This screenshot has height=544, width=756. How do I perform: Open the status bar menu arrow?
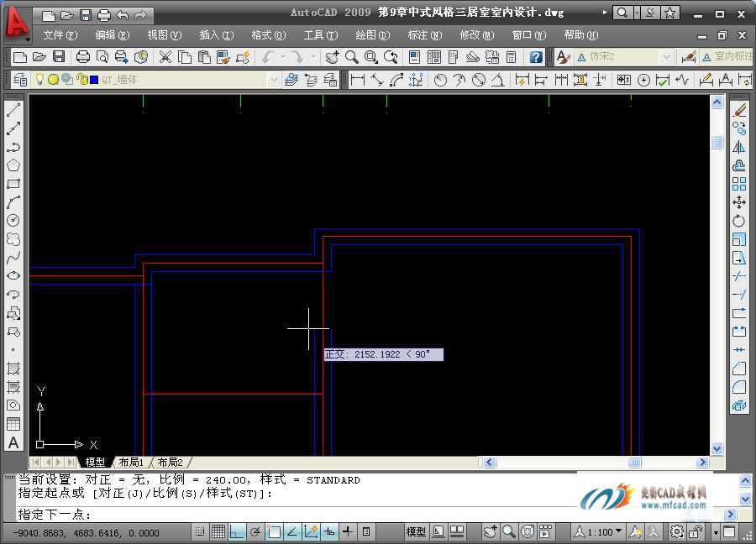pos(716,532)
